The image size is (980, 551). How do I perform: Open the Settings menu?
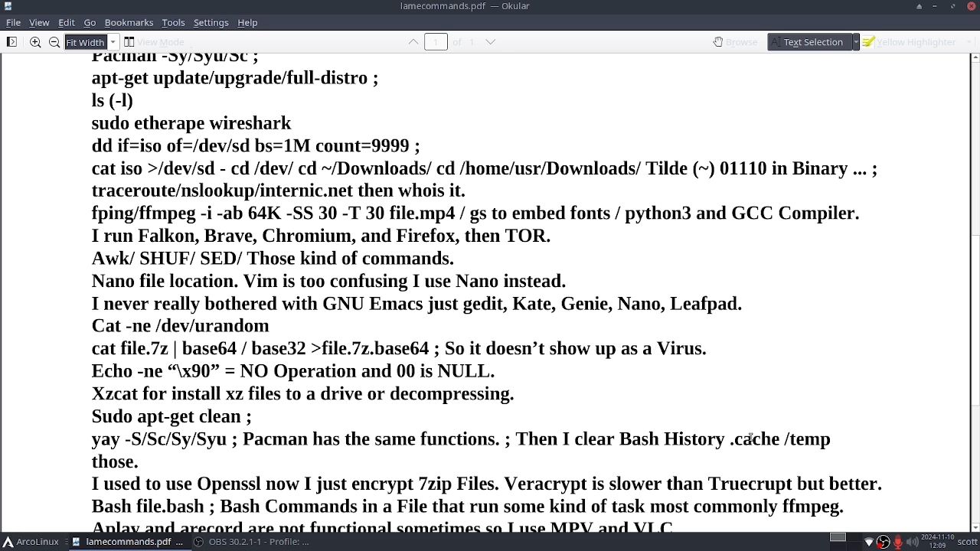coord(211,22)
